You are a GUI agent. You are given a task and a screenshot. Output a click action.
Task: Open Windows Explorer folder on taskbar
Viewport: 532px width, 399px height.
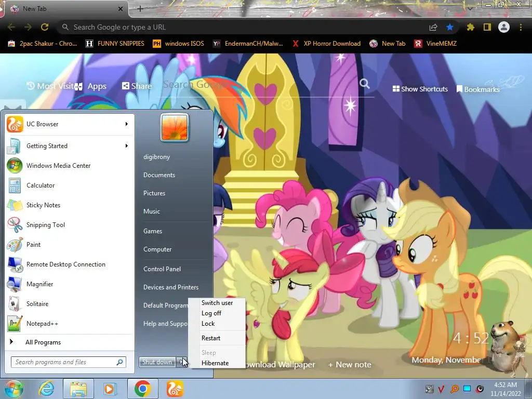click(x=78, y=389)
